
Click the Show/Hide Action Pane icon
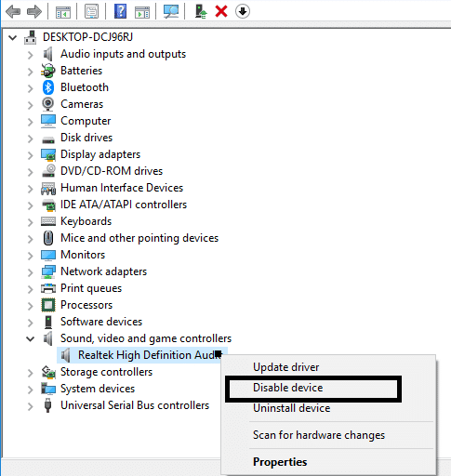click(x=142, y=12)
